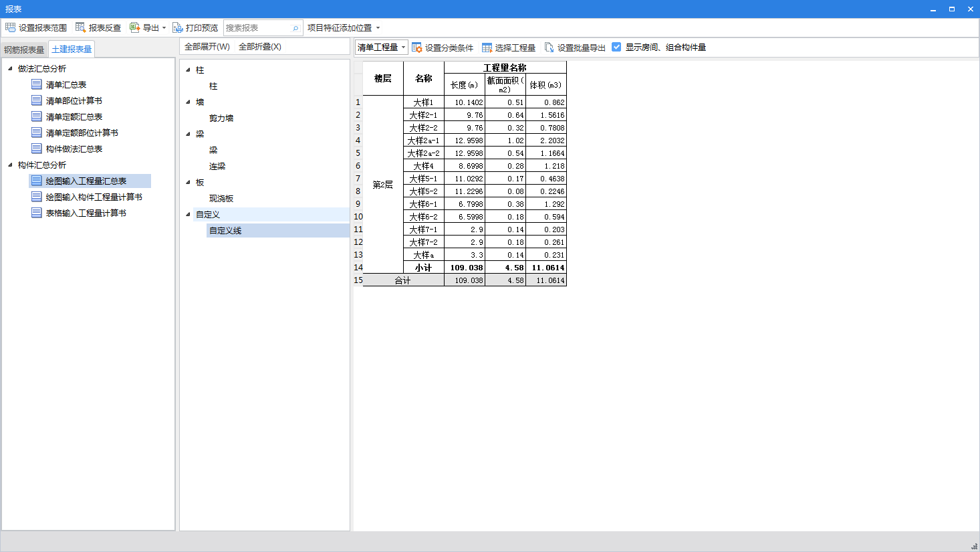Click the 选择工程量 table icon
The height and width of the screenshot is (552, 980).
487,48
